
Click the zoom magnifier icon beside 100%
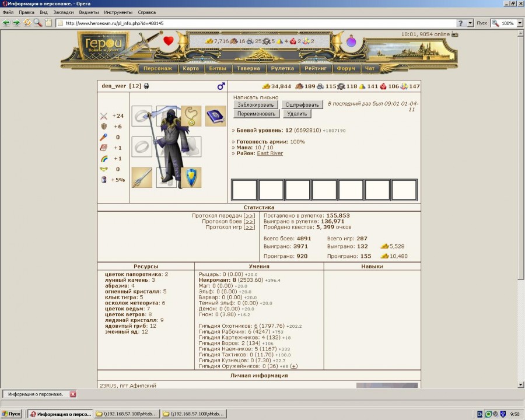click(x=495, y=23)
